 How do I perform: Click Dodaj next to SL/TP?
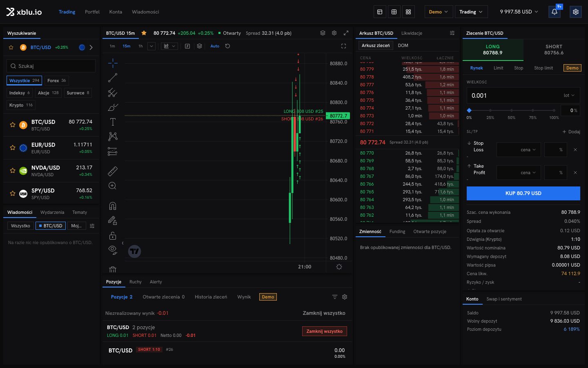(x=571, y=132)
